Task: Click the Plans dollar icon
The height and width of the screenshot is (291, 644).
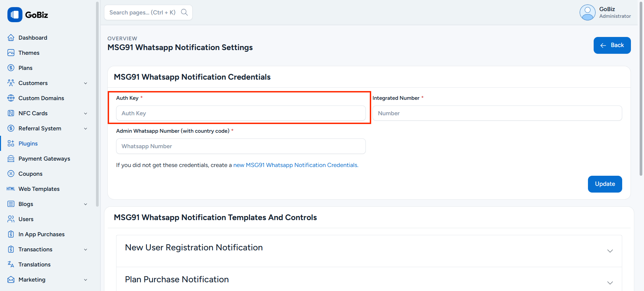Action: [11, 68]
